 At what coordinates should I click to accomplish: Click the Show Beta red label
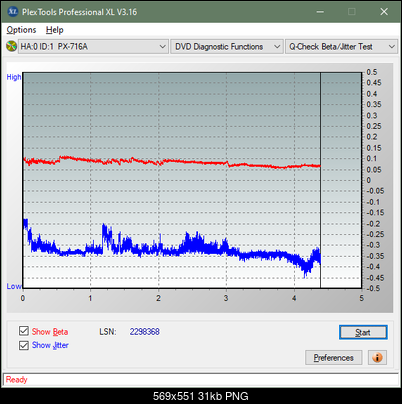pyautogui.click(x=50, y=332)
